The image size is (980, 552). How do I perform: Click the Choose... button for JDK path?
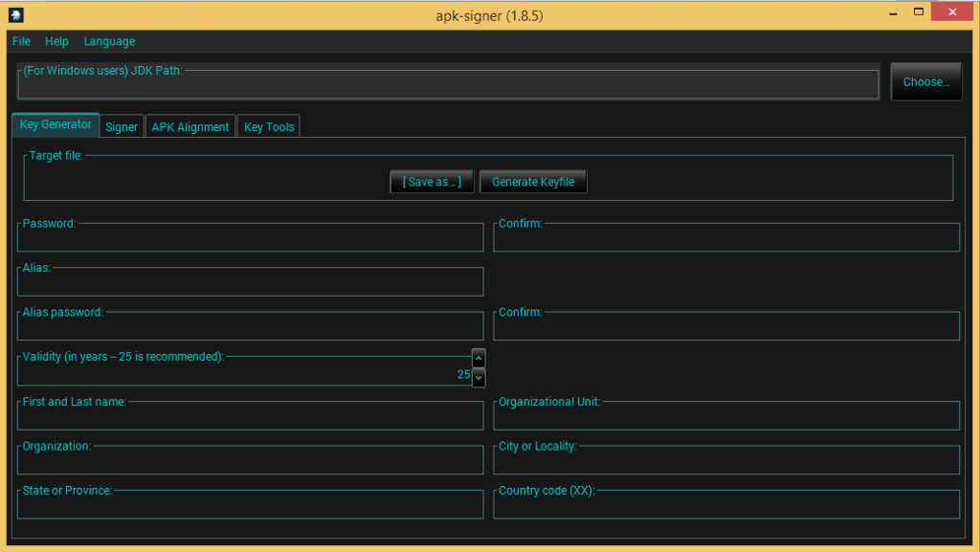925,82
